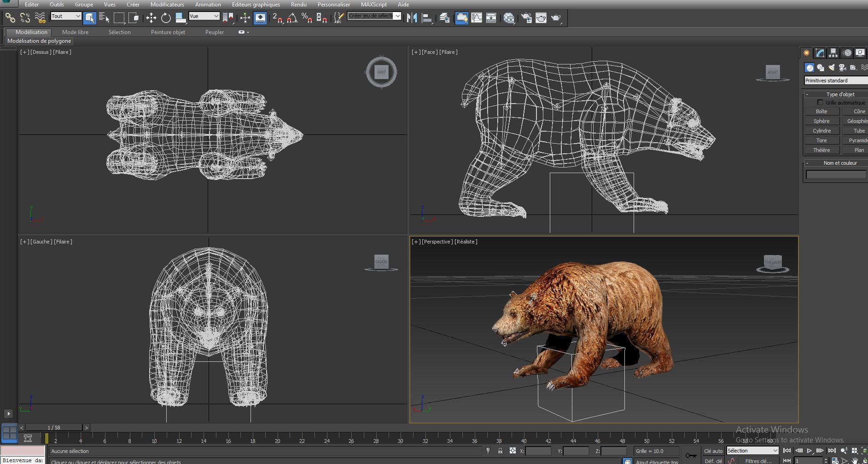
Task: Click the Percent Snap toggle icon
Action: pos(307,18)
